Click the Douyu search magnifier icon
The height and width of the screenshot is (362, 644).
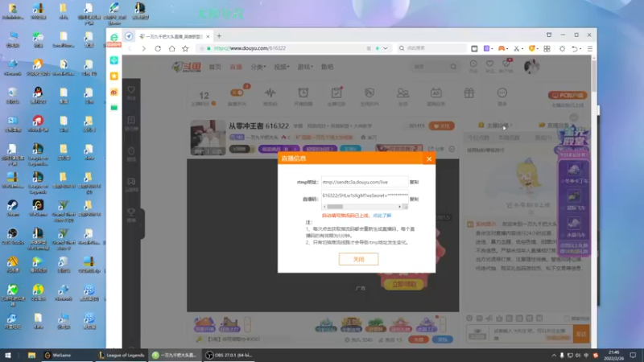click(x=453, y=67)
